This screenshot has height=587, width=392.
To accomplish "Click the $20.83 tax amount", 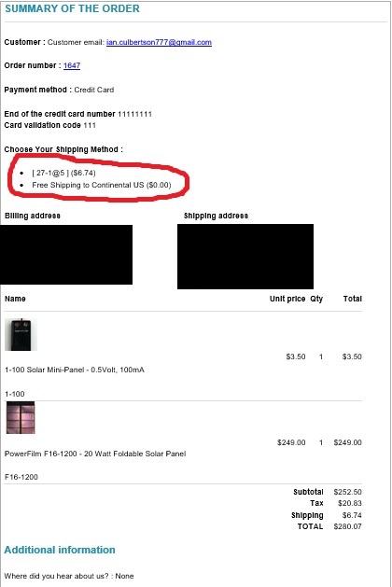I will pyautogui.click(x=350, y=503).
